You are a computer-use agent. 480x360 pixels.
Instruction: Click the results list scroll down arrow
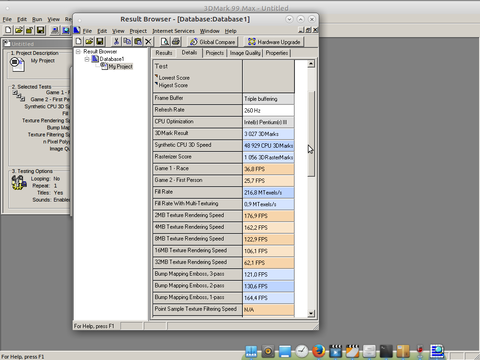point(311,313)
